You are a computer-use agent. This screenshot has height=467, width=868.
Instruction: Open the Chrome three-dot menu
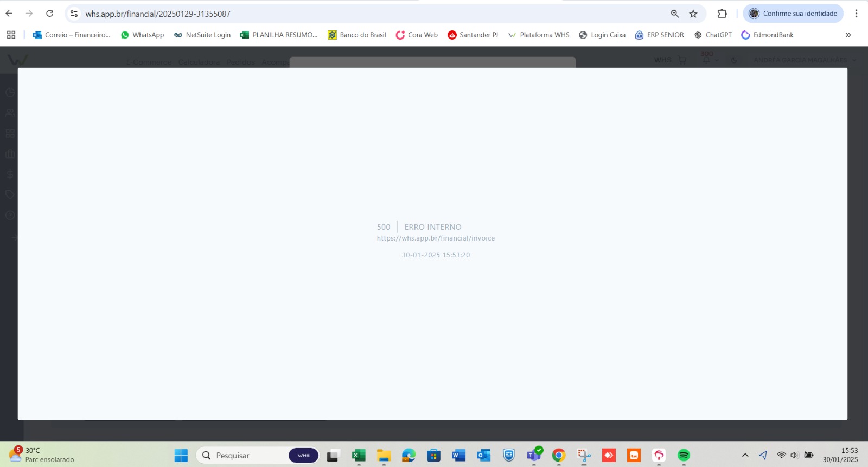[856, 14]
